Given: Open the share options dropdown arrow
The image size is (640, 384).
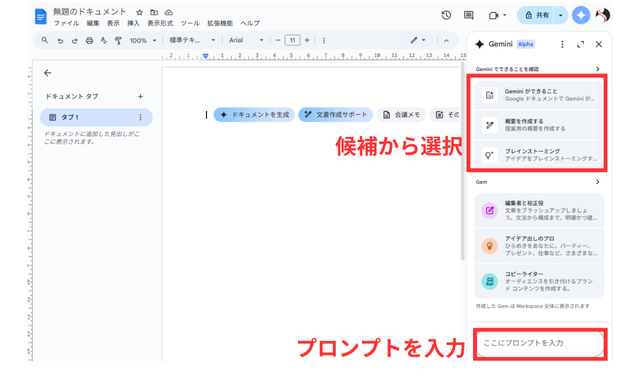Looking at the screenshot, I should pos(561,16).
